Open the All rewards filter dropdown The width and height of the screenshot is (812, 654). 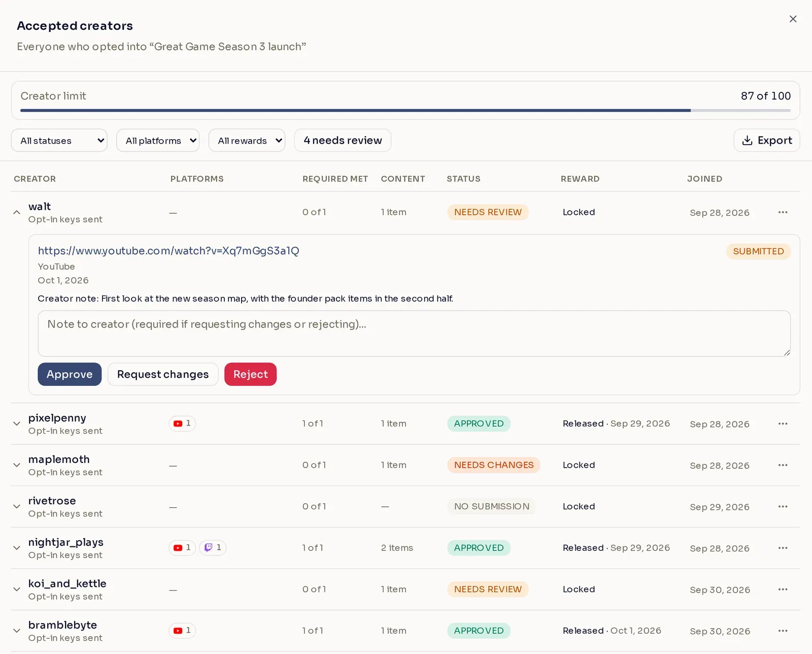[x=247, y=141]
